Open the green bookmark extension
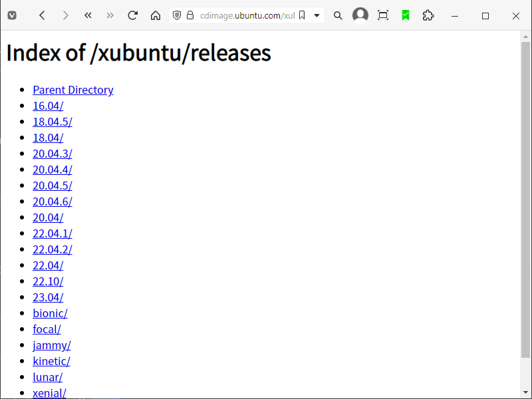 click(406, 15)
